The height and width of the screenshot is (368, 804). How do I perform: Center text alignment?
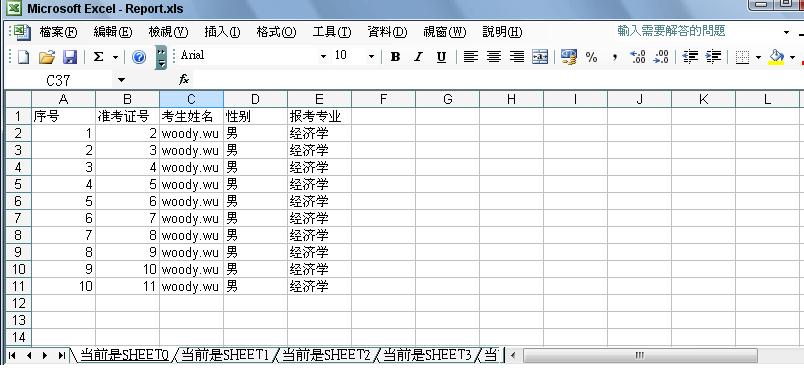tap(493, 57)
